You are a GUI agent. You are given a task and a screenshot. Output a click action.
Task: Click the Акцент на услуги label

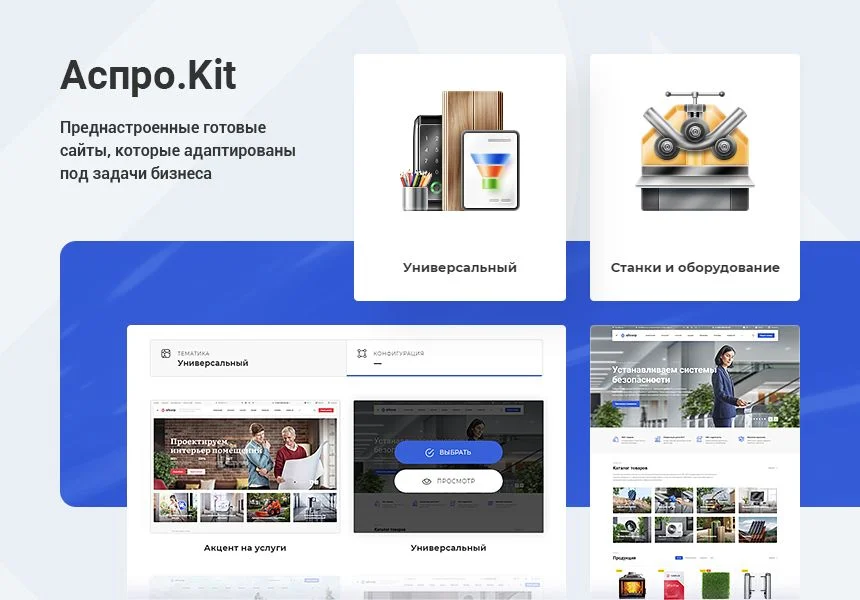[x=245, y=548]
